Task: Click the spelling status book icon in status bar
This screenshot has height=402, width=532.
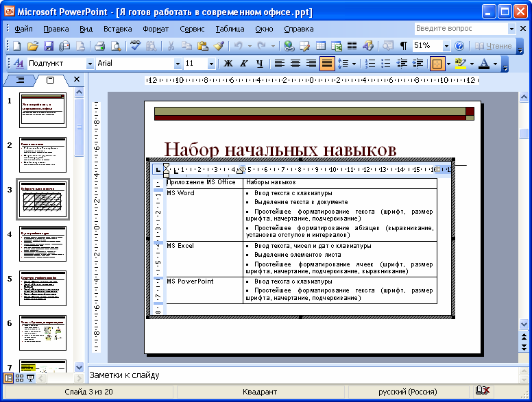Action: click(x=483, y=391)
